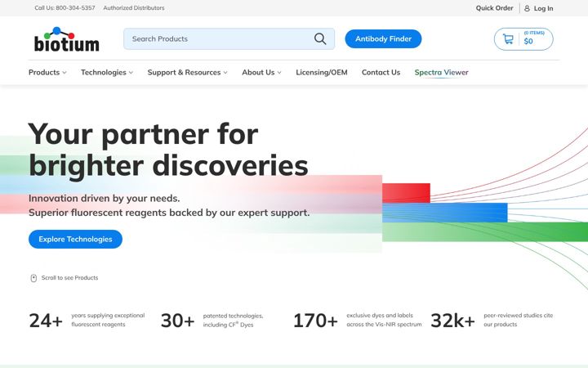This screenshot has width=588, height=368.
Task: Click the mouse scroll icon
Action: tap(33, 278)
